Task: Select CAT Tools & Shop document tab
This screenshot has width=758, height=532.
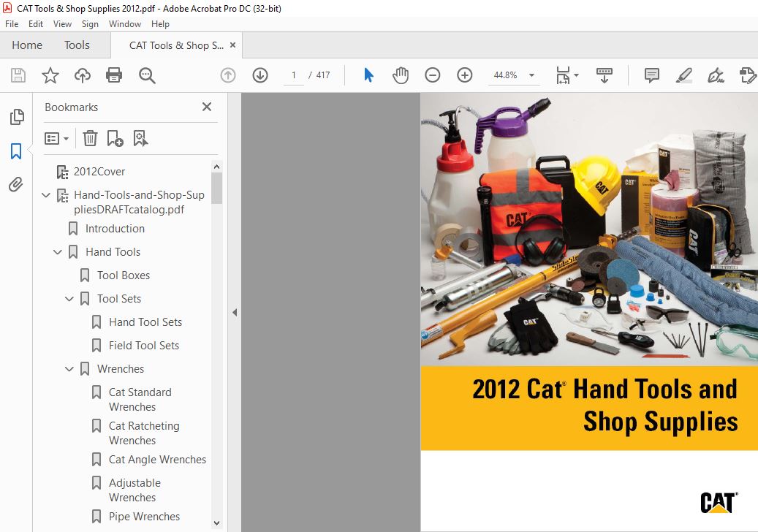Action: [176, 45]
